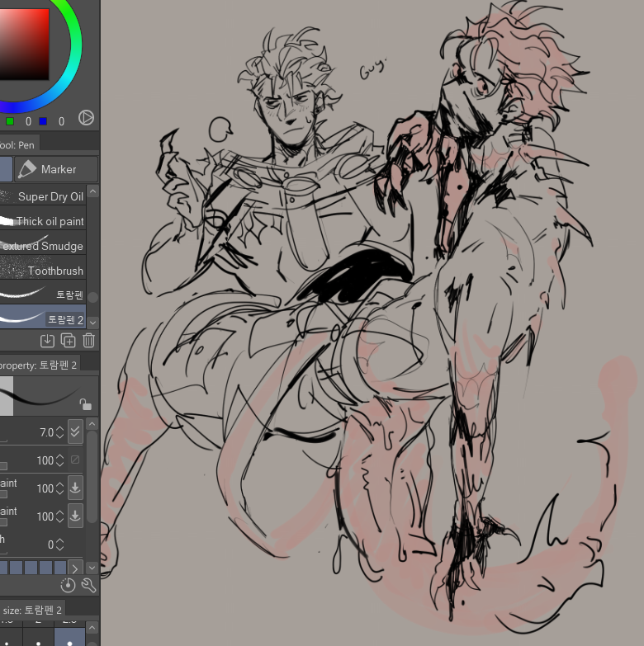Select Super Dry Oil brush
Image resolution: width=644 pixels, height=646 pixels.
point(43,196)
